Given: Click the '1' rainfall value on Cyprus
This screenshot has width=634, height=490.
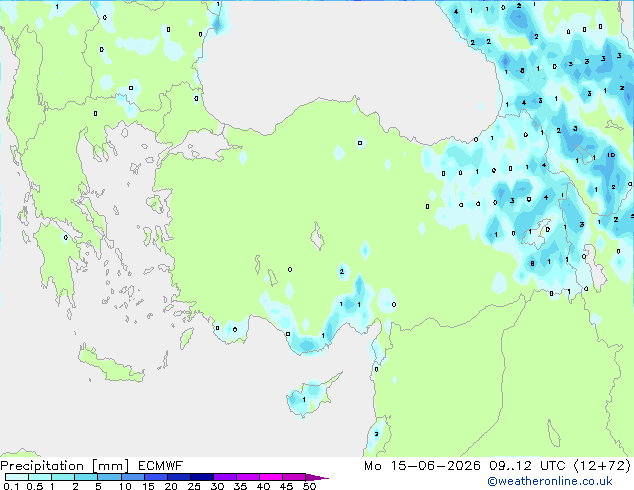Looking at the screenshot, I should click(304, 399).
